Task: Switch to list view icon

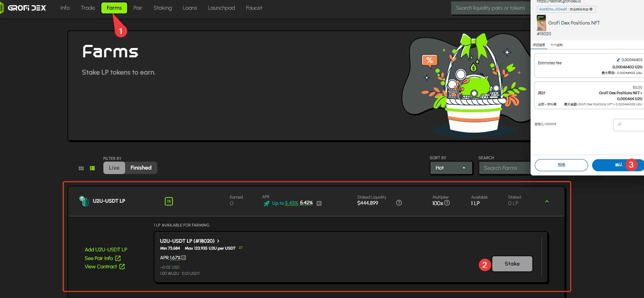Action: point(92,168)
